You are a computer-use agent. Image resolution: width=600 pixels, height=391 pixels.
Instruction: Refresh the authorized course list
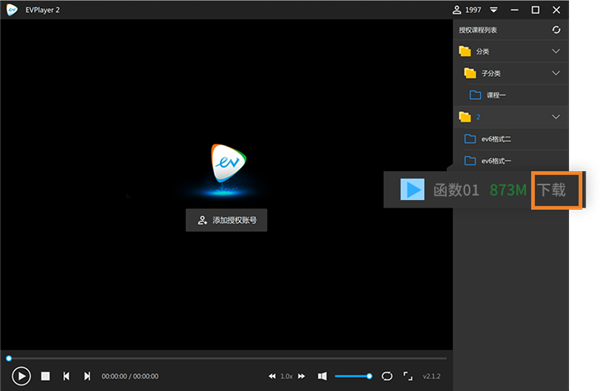point(556,30)
